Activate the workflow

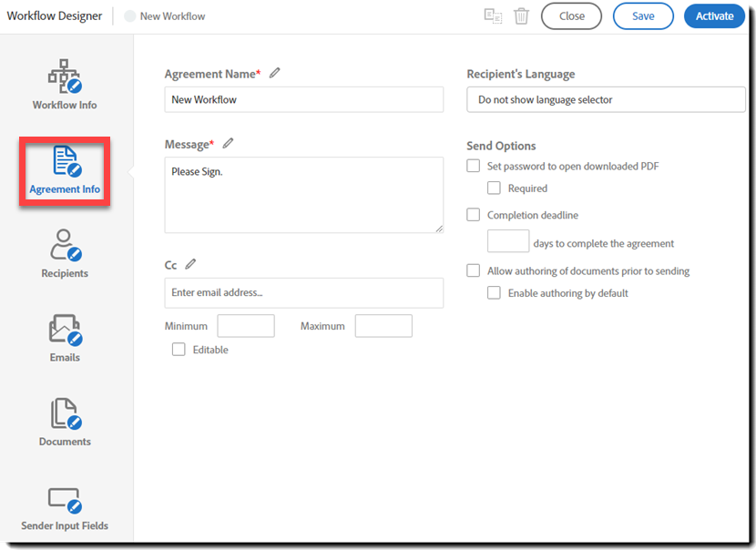(714, 15)
